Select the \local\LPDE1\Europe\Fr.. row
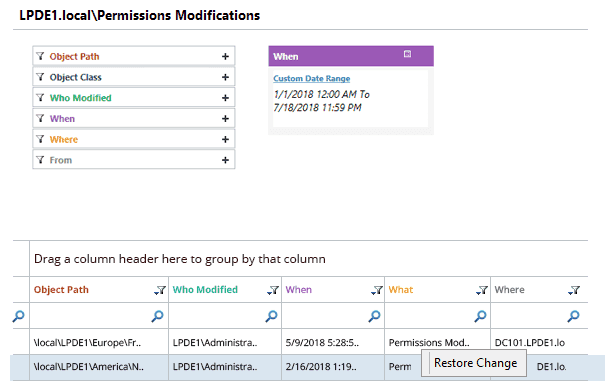Image resolution: width=612 pixels, height=382 pixels. pos(301,343)
